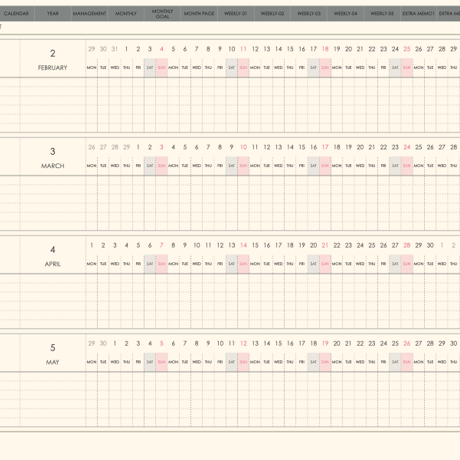Switch to the MONTH PAGE tab

[x=199, y=14]
